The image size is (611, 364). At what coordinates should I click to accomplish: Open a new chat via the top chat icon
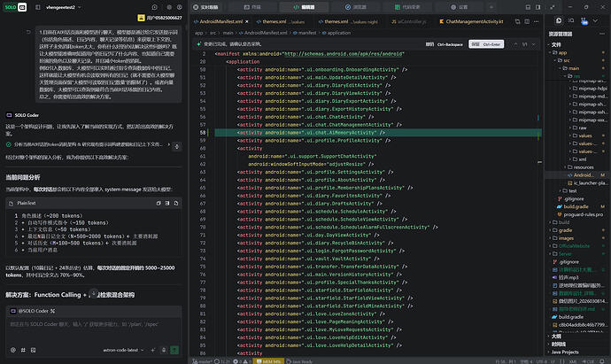(155, 7)
